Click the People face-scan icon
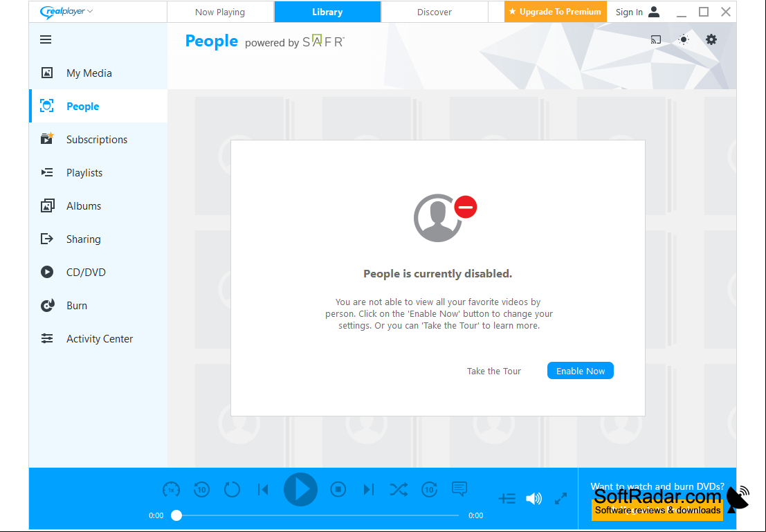The height and width of the screenshot is (532, 766). click(47, 106)
